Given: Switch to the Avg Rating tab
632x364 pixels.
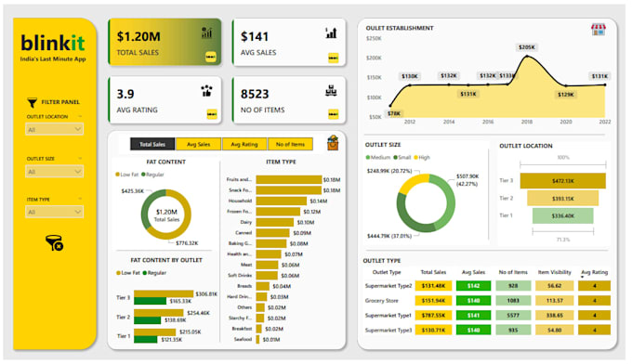Looking at the screenshot, I should tap(244, 144).
